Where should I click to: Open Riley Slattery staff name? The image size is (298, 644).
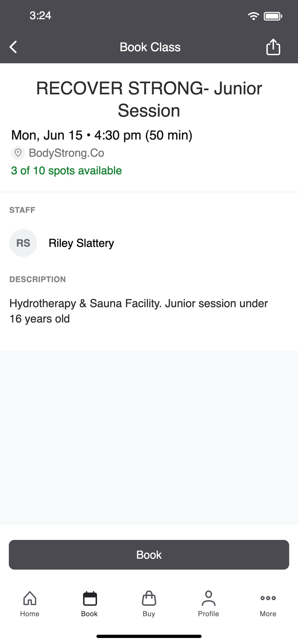(x=81, y=243)
